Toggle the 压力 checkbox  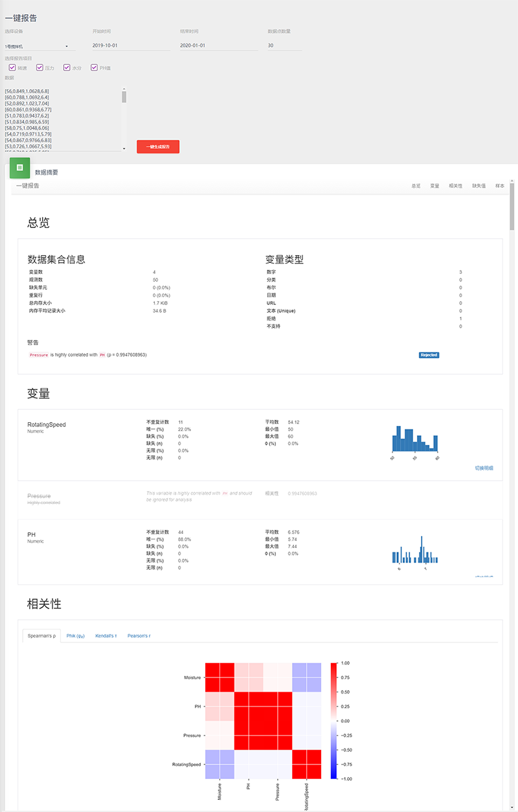pos(39,67)
